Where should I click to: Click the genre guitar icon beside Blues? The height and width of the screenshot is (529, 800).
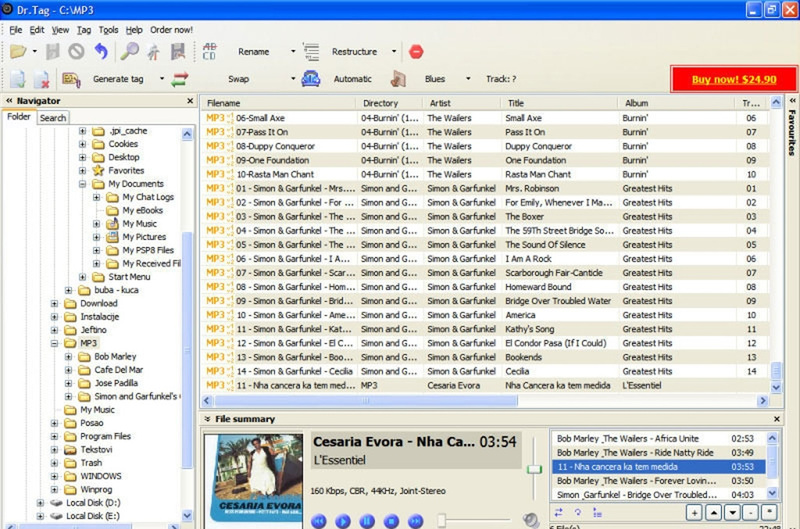click(398, 79)
